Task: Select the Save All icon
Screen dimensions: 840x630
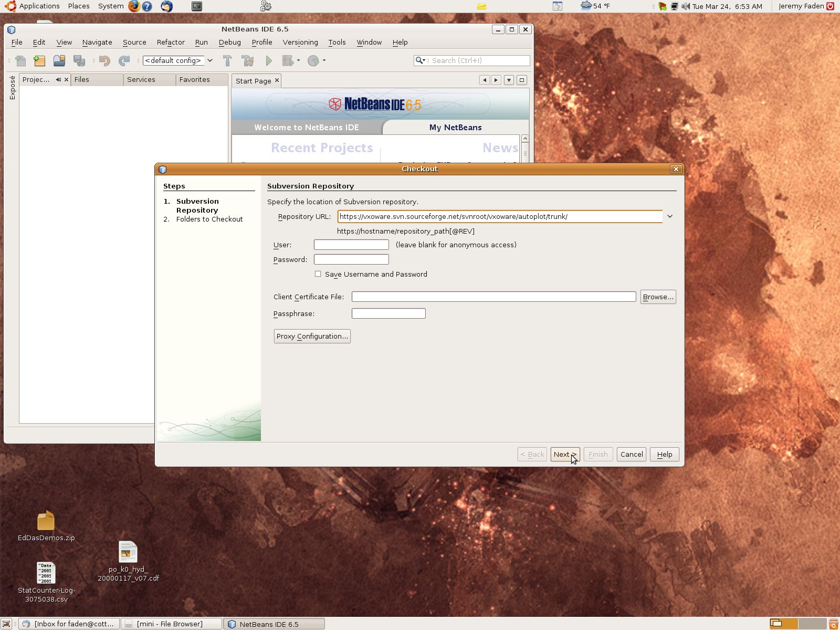Action: click(x=80, y=60)
